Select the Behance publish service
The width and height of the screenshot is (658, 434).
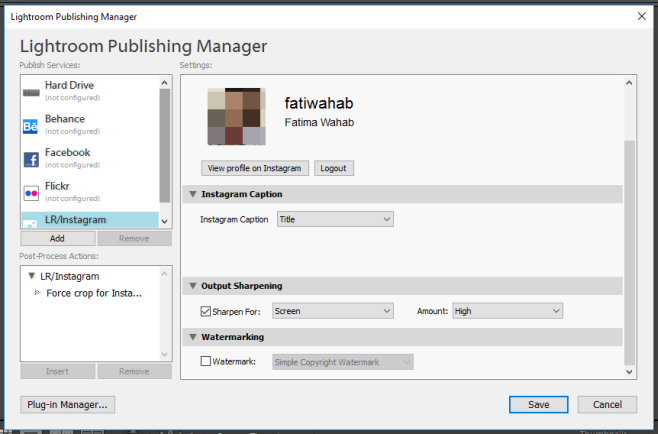[90, 125]
